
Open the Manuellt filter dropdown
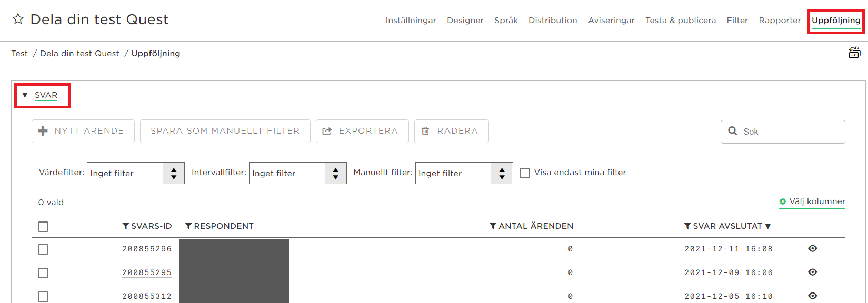pyautogui.click(x=464, y=173)
